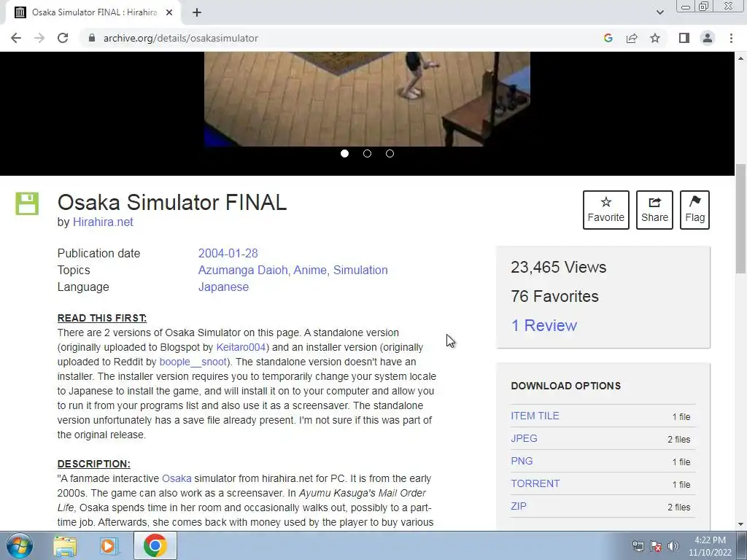Click the scrollbar down arrow
Screen dimensions: 747x560
coord(741,524)
